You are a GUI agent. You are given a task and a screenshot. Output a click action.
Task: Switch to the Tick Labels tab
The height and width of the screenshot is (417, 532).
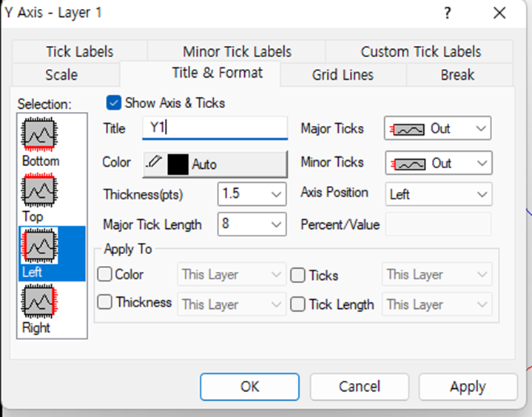(x=79, y=52)
